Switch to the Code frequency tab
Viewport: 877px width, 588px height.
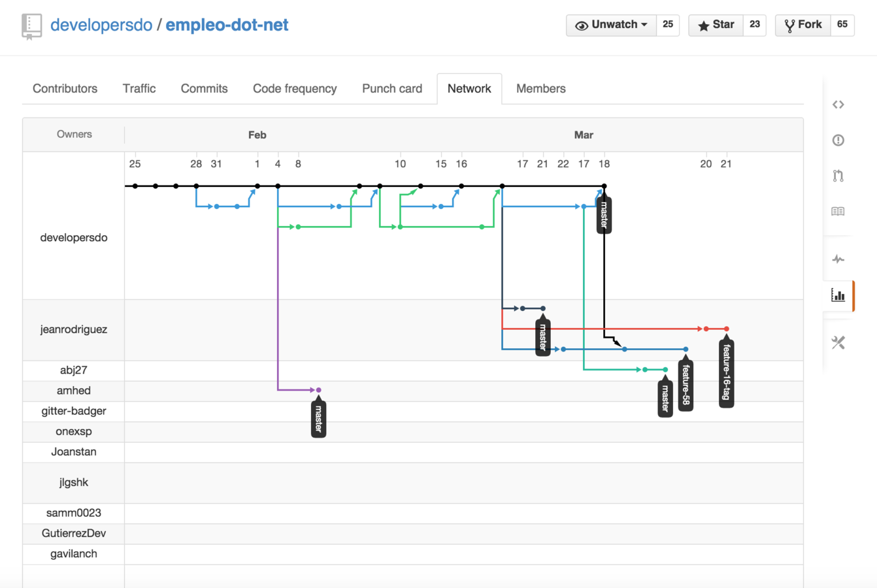click(295, 89)
